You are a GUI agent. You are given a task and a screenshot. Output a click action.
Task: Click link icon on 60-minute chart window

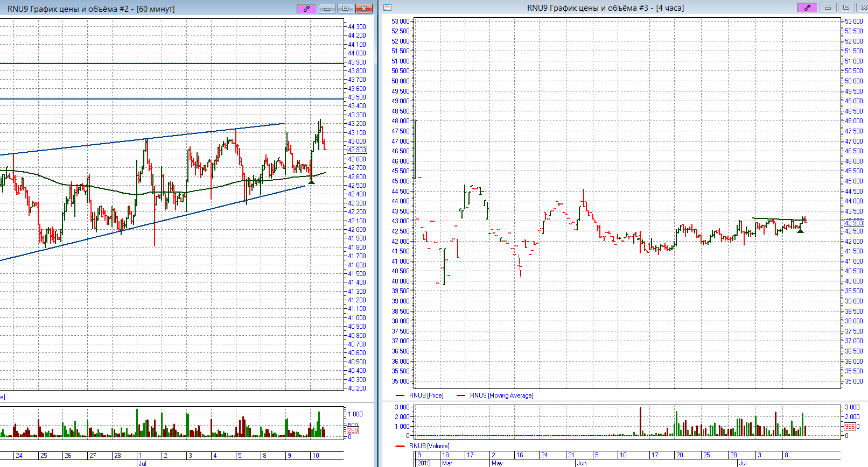(306, 9)
